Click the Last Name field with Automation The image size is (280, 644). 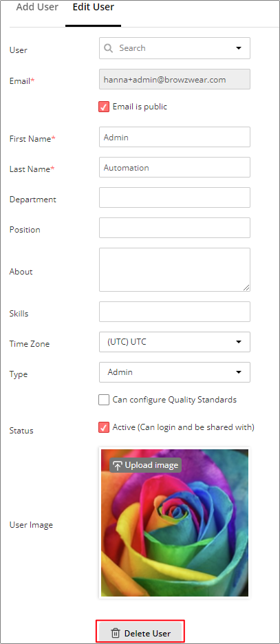tap(175, 168)
